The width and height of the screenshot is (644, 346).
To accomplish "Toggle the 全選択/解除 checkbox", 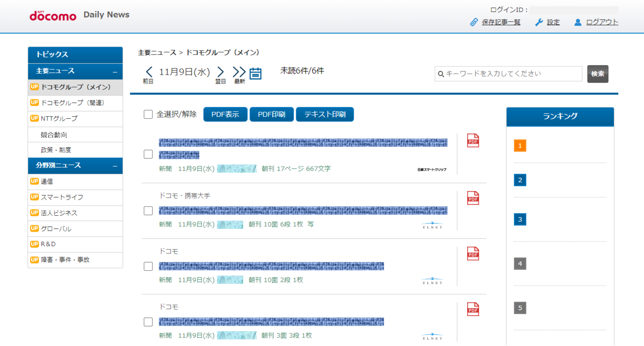I will pos(148,114).
